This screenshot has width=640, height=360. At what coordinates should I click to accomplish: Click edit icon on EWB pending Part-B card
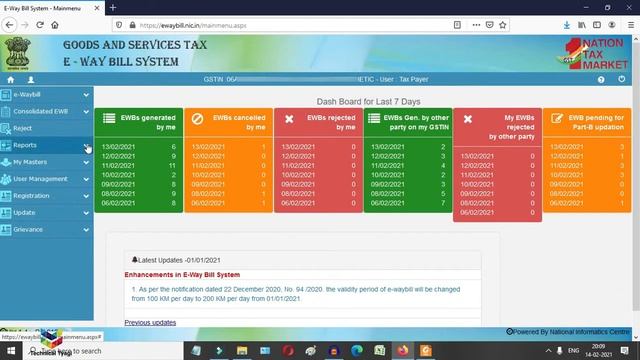point(557,118)
